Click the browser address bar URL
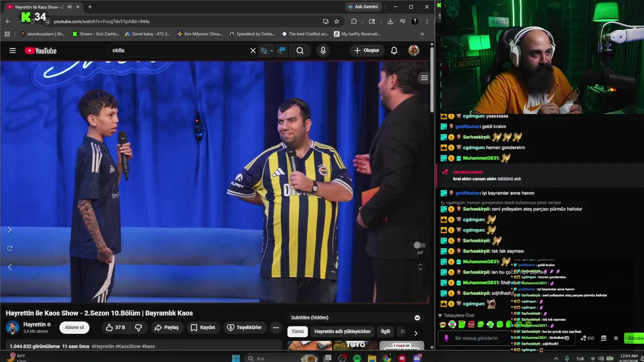The image size is (644, 362). click(102, 21)
